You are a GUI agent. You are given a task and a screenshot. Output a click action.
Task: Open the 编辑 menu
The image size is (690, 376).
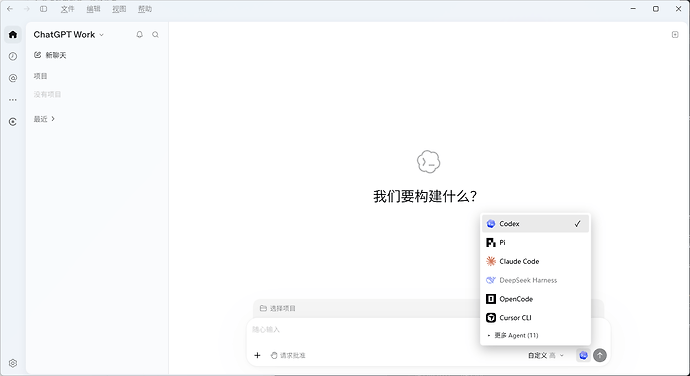[x=93, y=9]
